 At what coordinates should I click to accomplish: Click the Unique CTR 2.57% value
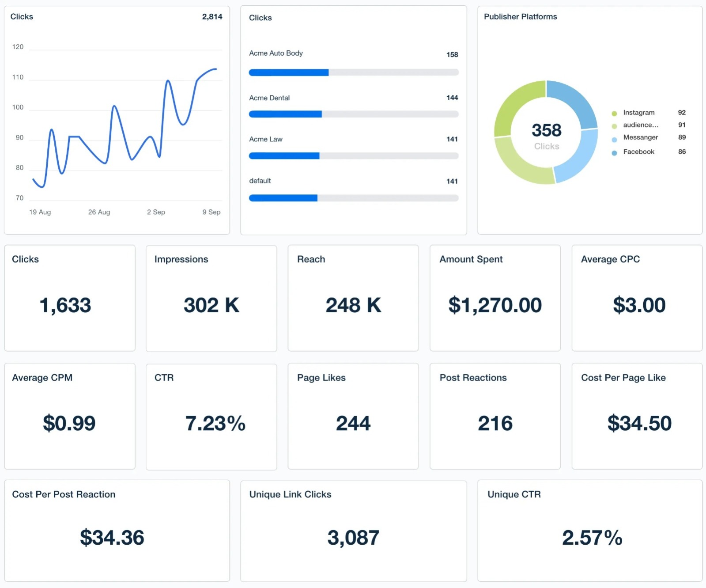click(x=592, y=538)
